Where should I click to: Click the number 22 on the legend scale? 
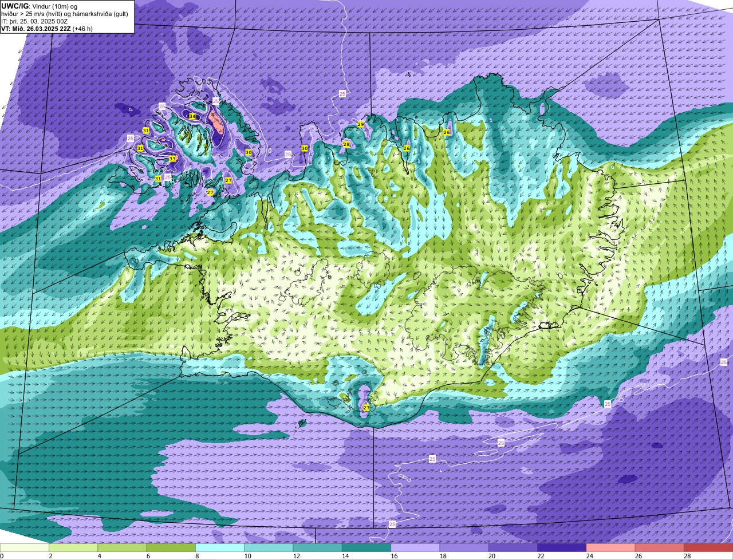[x=541, y=556]
